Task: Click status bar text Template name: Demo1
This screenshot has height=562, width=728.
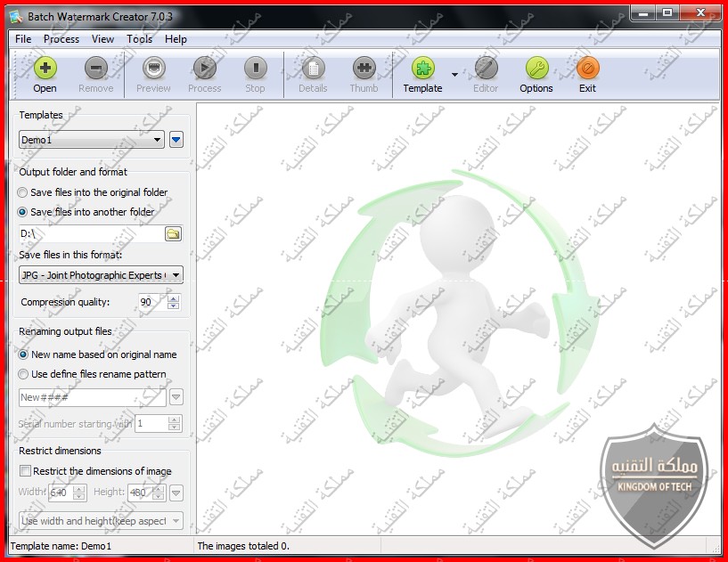Action: coord(61,546)
